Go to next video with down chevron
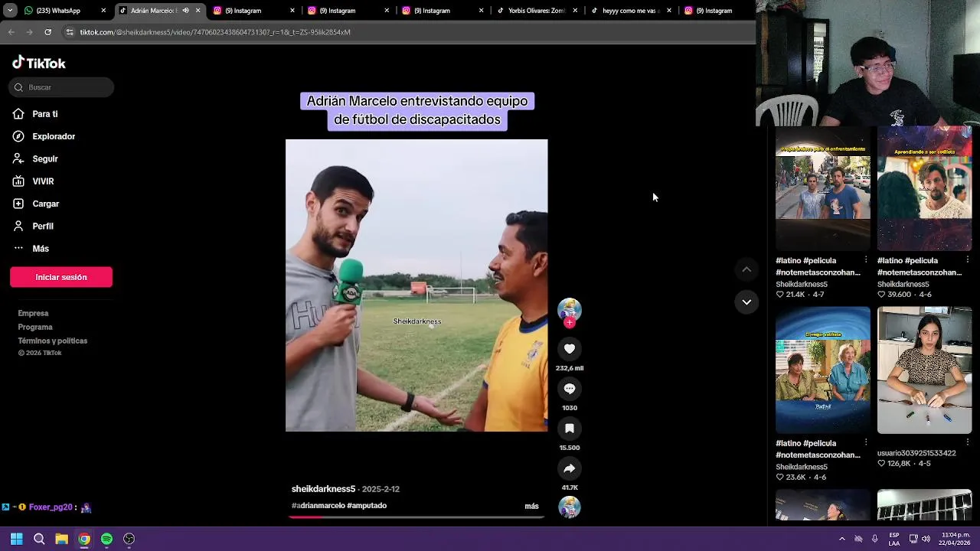980x551 pixels. [746, 302]
